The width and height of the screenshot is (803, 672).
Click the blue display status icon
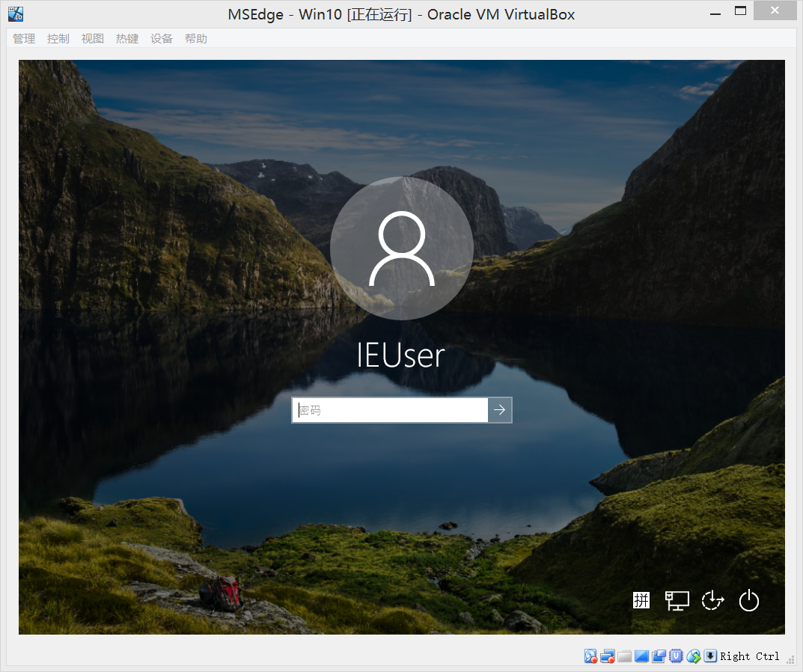click(x=641, y=656)
